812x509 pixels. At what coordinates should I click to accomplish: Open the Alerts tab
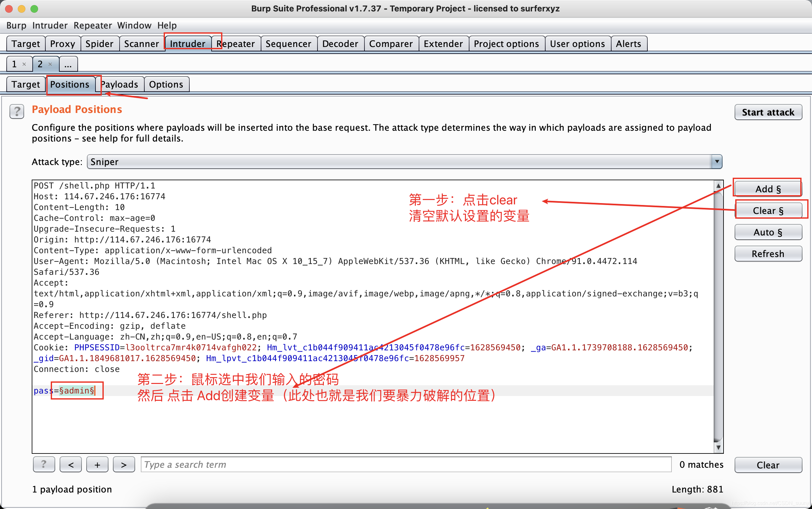coord(628,44)
